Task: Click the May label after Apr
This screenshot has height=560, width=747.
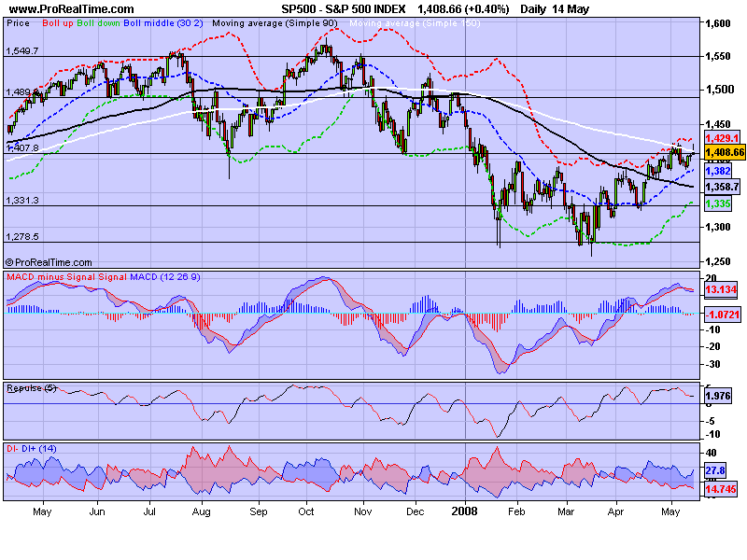Action: click(670, 511)
